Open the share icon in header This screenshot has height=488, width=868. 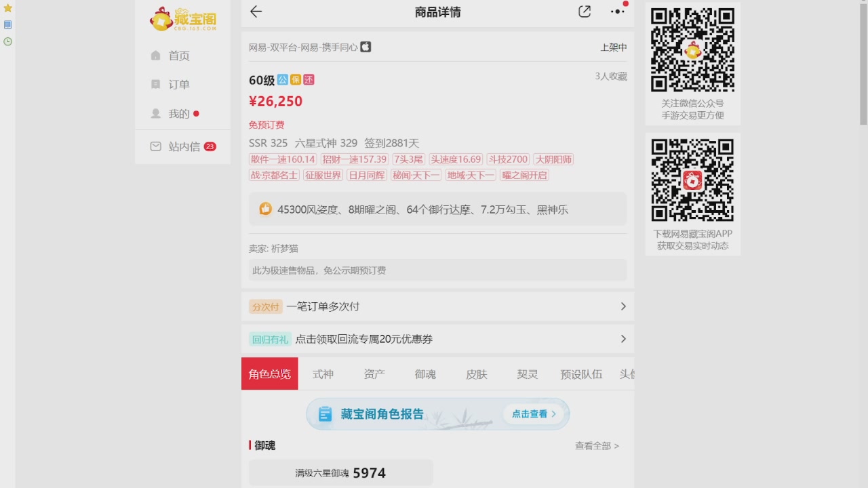click(585, 12)
